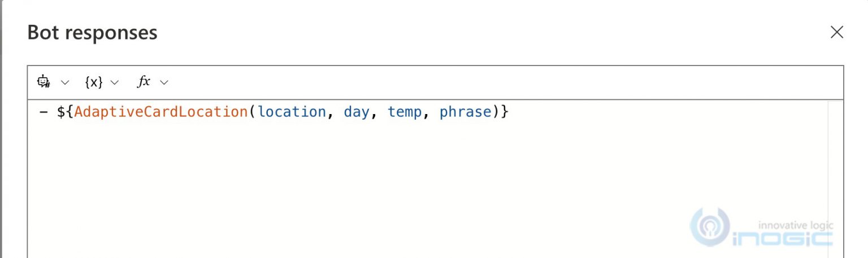Screen dimensions: 868x258
Task: Place cursor on the location parameter
Action: pos(292,112)
